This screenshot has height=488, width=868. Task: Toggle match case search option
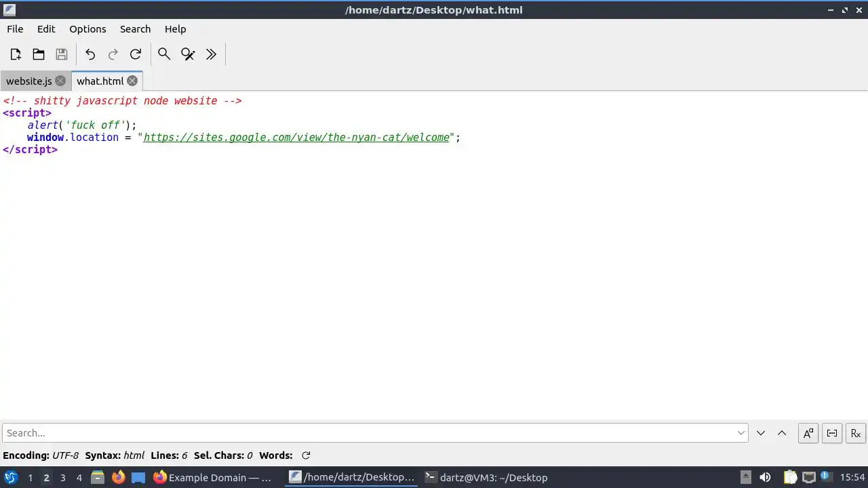pyautogui.click(x=808, y=433)
